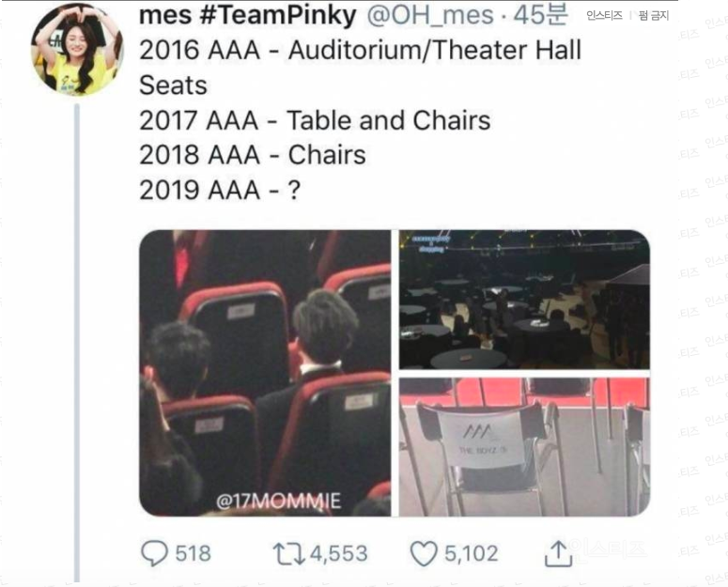Open the 45분 timestamp link
This screenshot has width=728, height=587.
[x=540, y=14]
